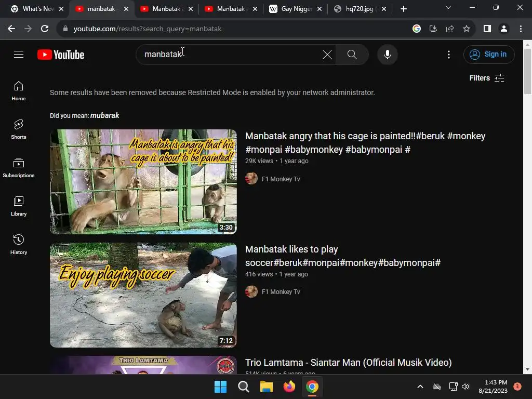The image size is (532, 399).
Task: Click the cloud sync tray icon
Action: click(436, 387)
